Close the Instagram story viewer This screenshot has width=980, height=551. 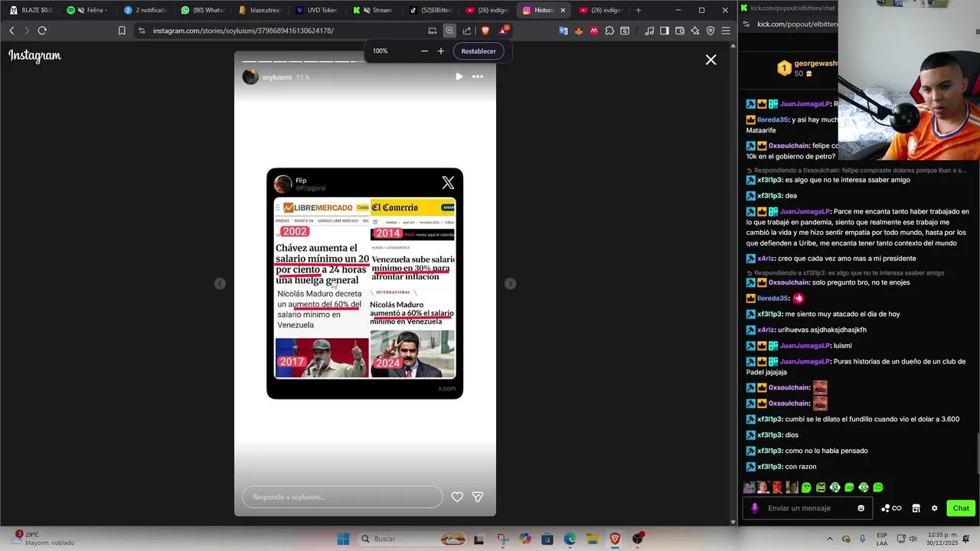pyautogui.click(x=710, y=60)
